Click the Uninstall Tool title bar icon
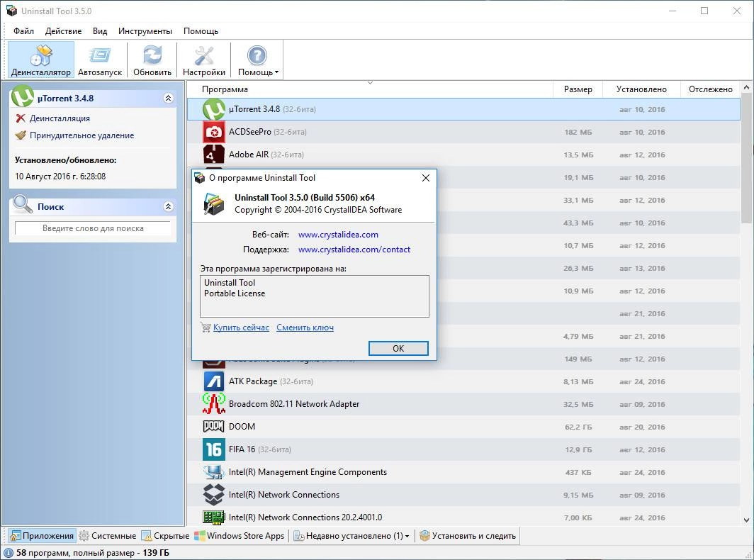The image size is (754, 560). [x=11, y=11]
